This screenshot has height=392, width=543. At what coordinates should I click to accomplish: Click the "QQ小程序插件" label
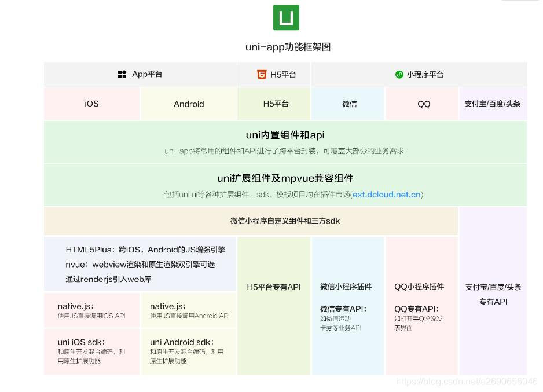point(419,287)
